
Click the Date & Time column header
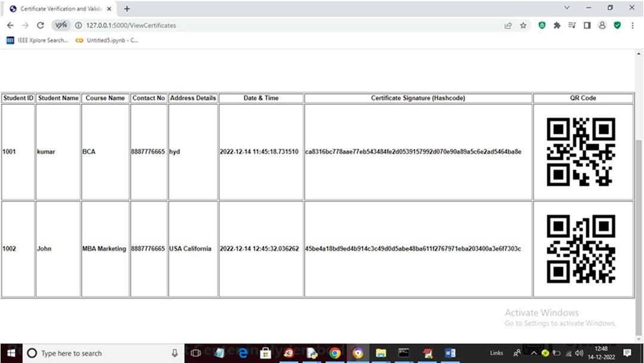pos(261,98)
